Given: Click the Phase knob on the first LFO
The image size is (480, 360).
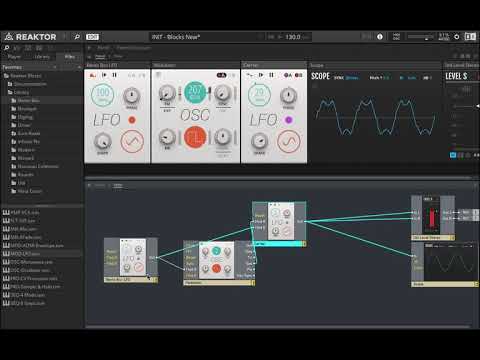Looking at the screenshot, I should click(x=132, y=96).
